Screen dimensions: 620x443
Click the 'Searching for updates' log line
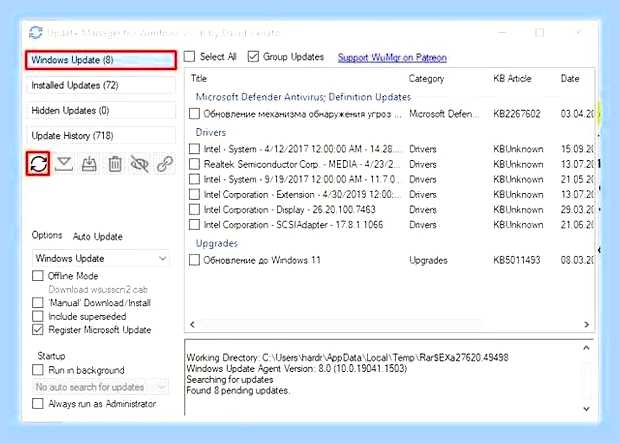tap(230, 380)
